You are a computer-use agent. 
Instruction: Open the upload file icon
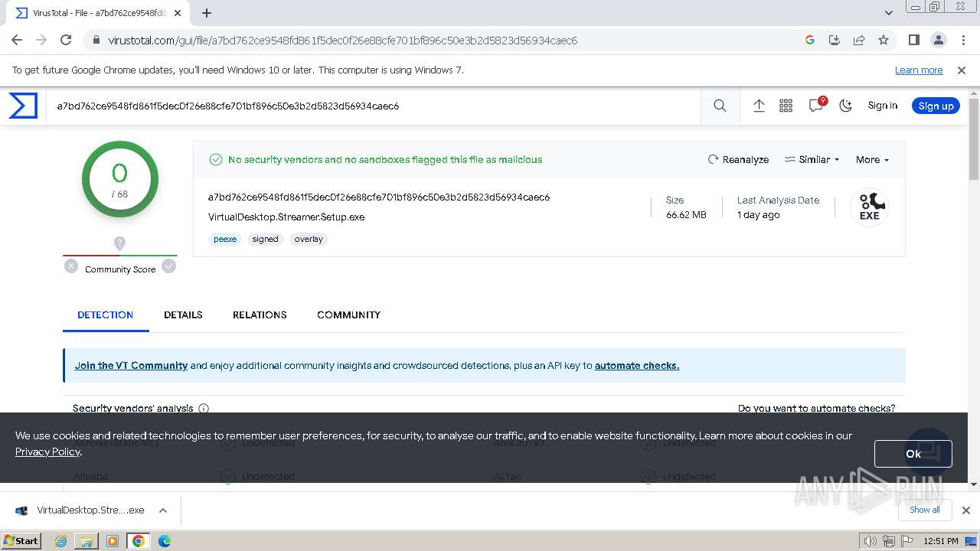pyautogui.click(x=759, y=106)
